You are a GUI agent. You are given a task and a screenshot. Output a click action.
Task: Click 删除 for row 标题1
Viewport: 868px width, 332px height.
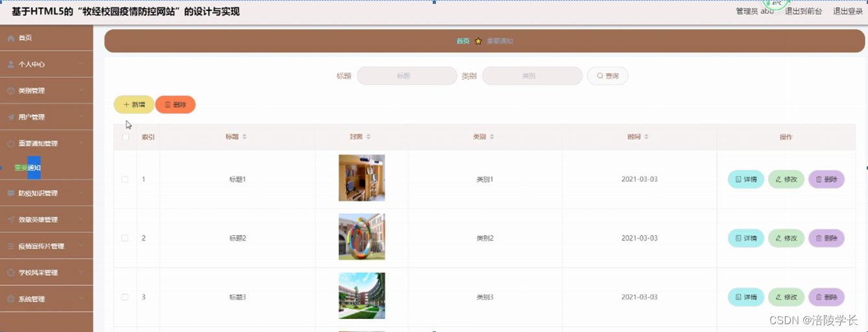826,179
